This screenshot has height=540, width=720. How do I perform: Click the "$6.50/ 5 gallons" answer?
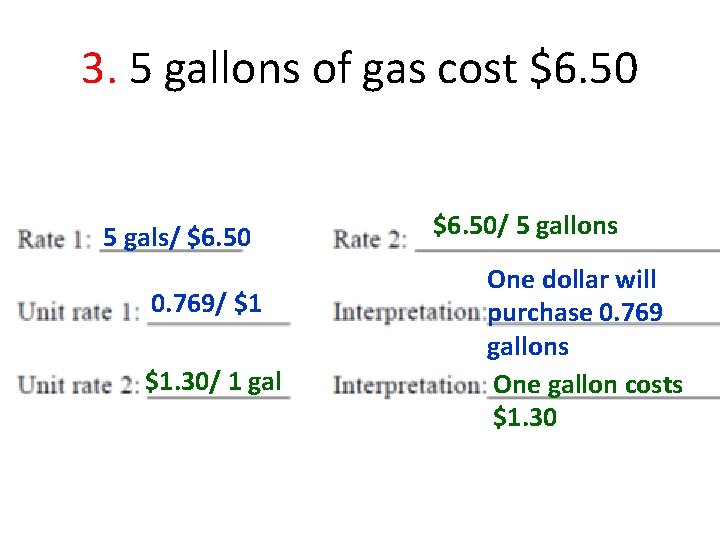coord(525,226)
